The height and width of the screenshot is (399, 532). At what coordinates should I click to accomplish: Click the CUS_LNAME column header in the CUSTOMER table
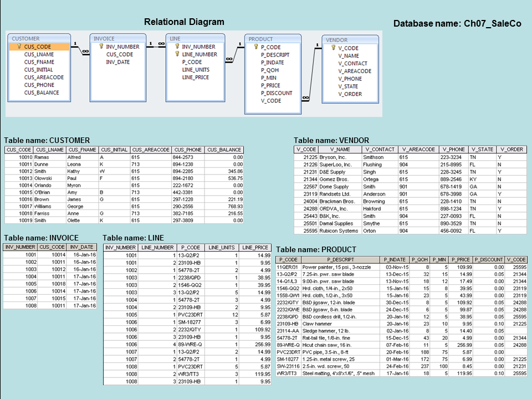click(50, 150)
